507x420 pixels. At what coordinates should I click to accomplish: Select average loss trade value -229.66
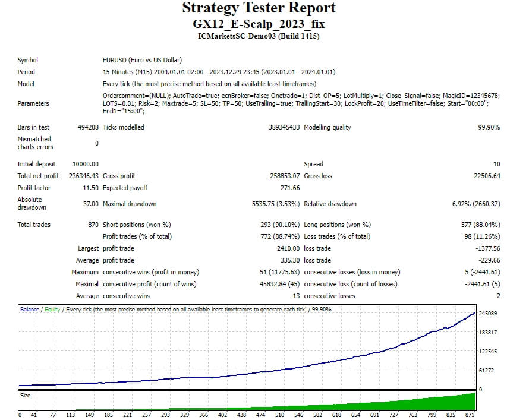(489, 260)
